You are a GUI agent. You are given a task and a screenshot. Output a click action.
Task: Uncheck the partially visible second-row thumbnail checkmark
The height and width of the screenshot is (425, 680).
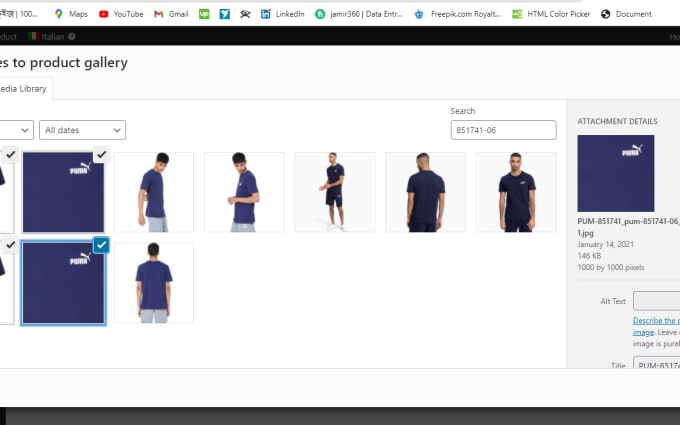pyautogui.click(x=10, y=245)
